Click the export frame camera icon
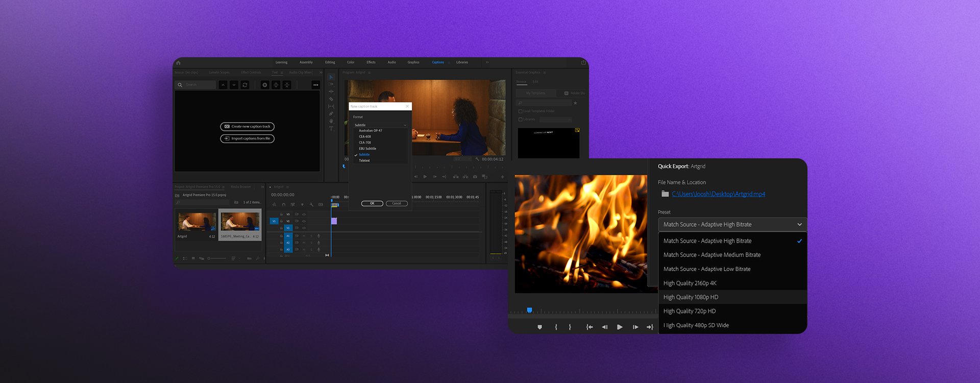This screenshot has width=980, height=383. tap(475, 177)
